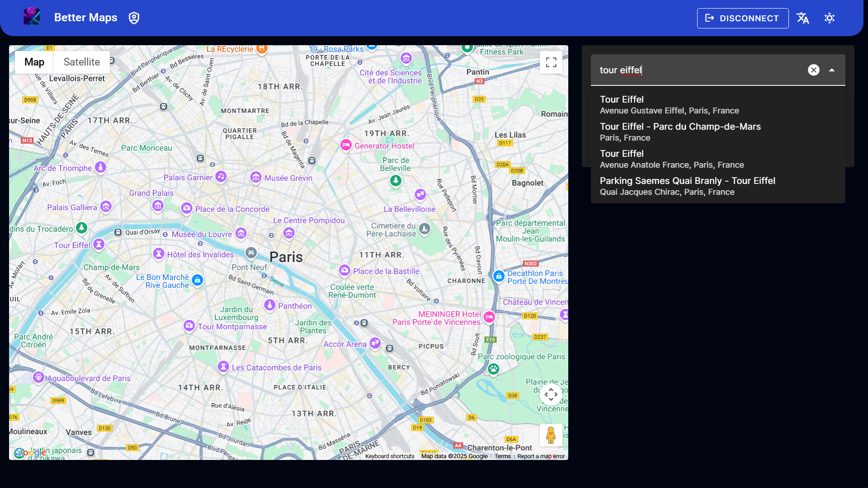
Task: Click the Better Maps logo icon
Action: pyautogui.click(x=32, y=17)
